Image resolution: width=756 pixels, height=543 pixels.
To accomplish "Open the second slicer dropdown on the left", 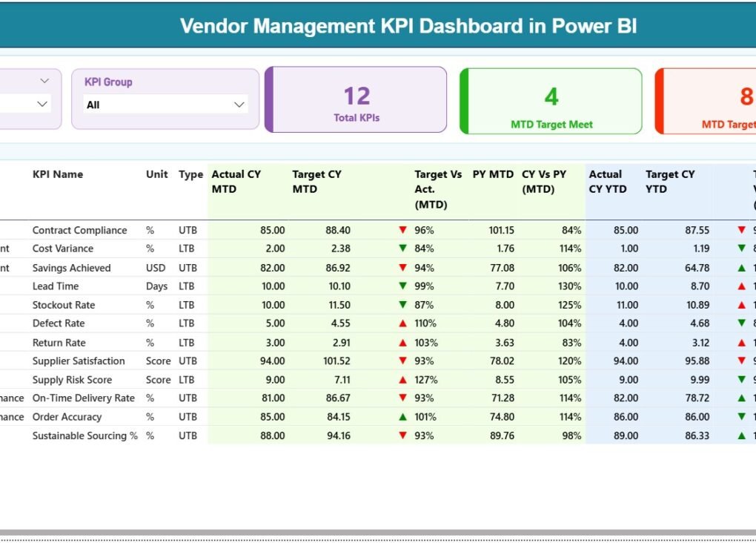I will 41,105.
